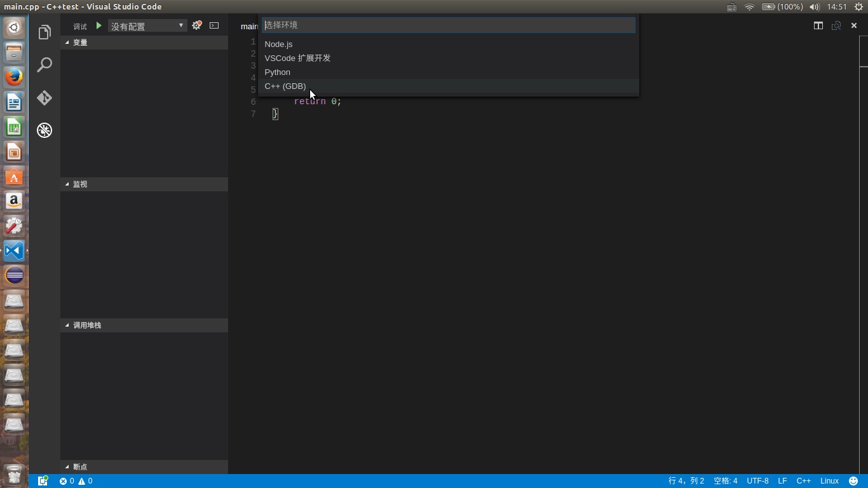The height and width of the screenshot is (488, 868).
Task: Collapse the 调用堆栈 (Call Stack) section
Action: [x=144, y=325]
